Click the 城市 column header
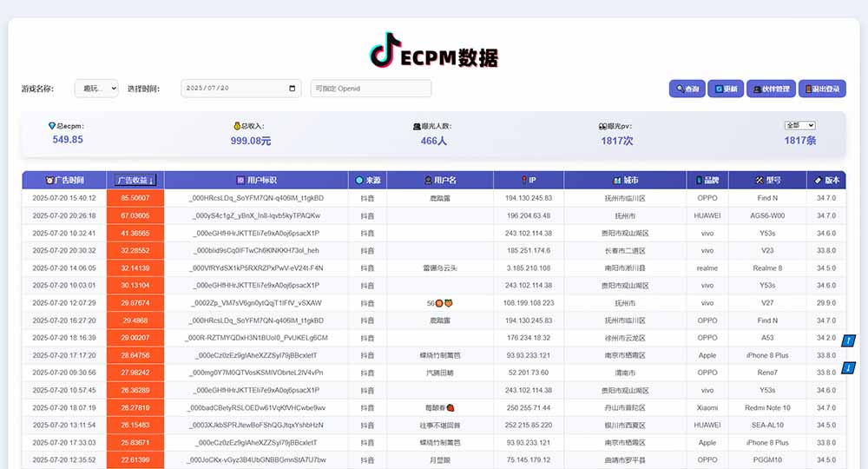This screenshot has height=469, width=868. 624,181
